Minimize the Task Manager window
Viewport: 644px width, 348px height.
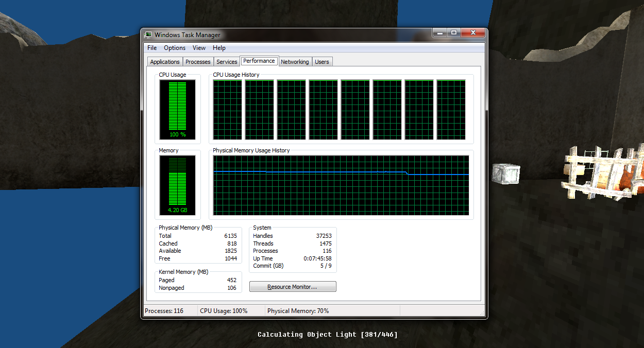coord(439,33)
